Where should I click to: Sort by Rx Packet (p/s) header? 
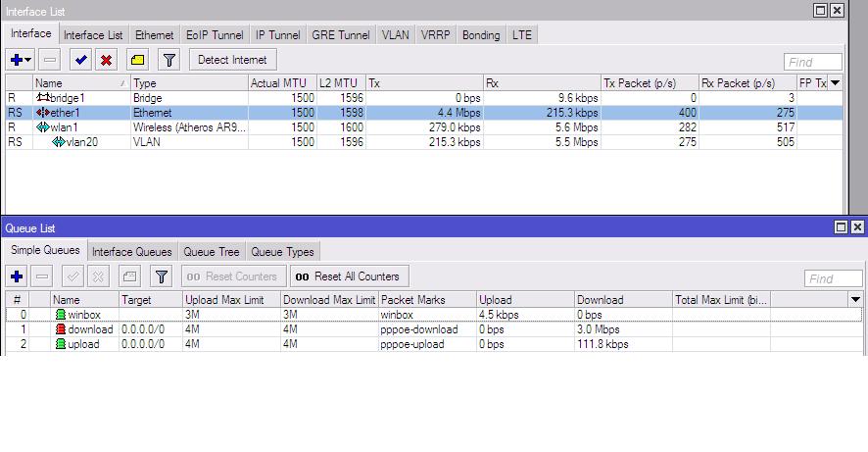point(747,83)
